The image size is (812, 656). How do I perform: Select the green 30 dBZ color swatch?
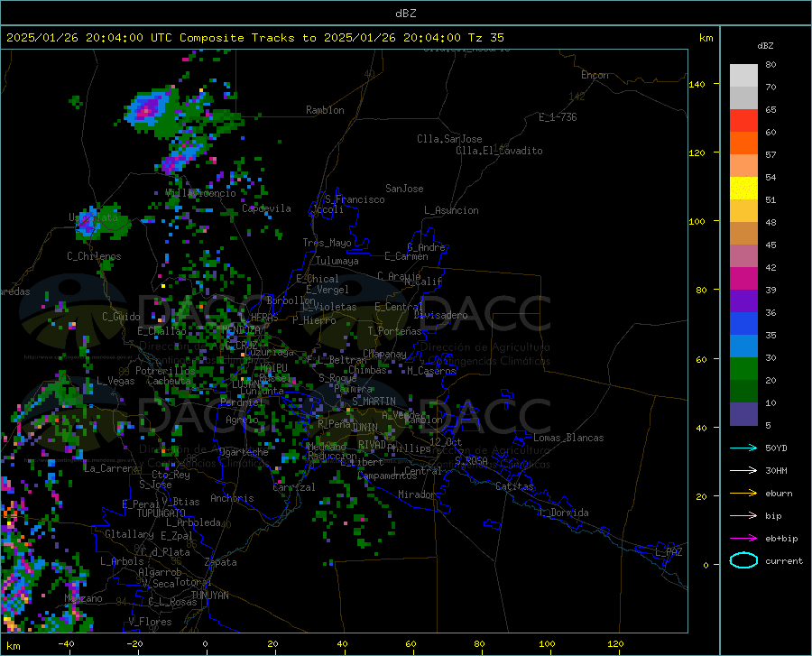click(743, 369)
